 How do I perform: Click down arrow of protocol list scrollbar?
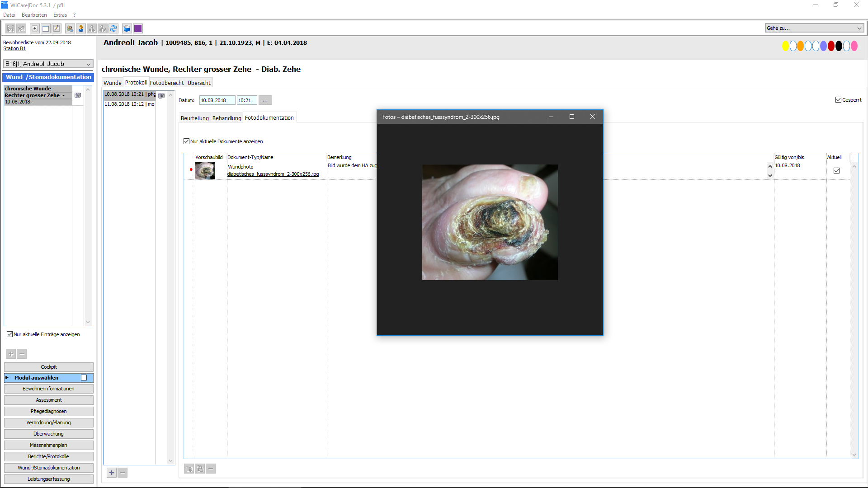[170, 461]
